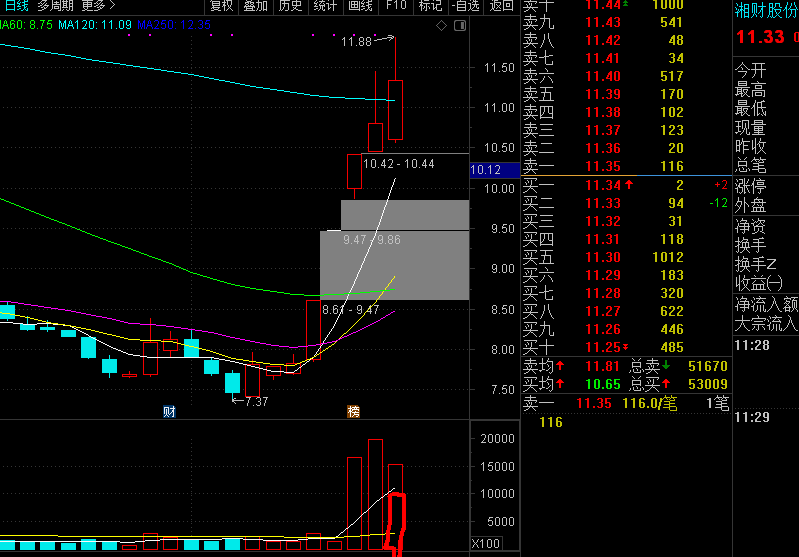The image size is (799, 557).
Task: Click the 画线 drawing tools button
Action: 360,6
